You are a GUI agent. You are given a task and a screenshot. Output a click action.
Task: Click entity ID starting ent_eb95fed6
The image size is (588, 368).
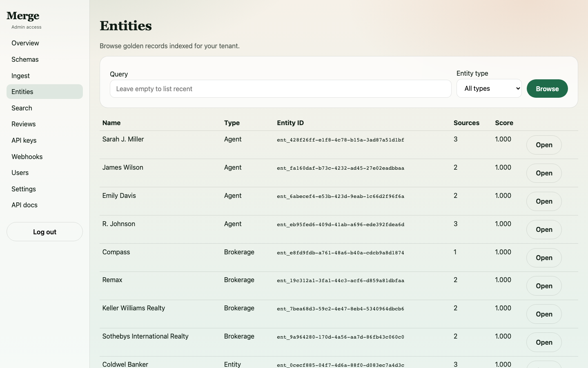(341, 224)
